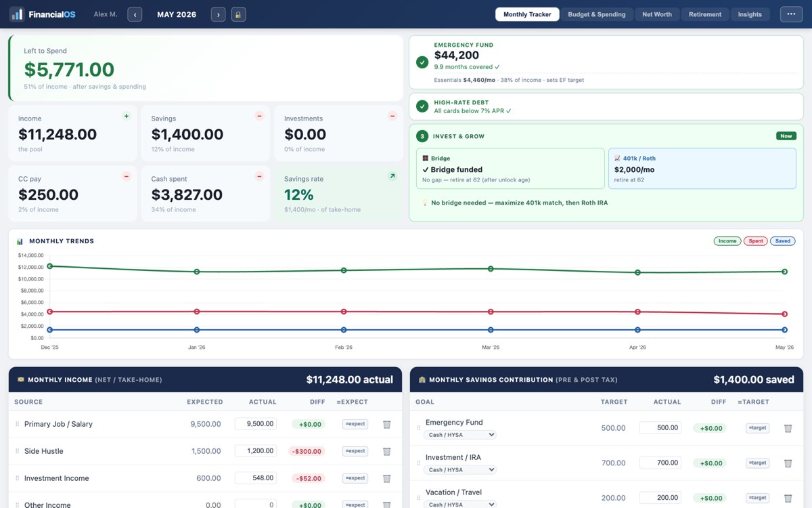Image resolution: width=812 pixels, height=508 pixels.
Task: Open Emergency Fund Cash / HYSA dropdown
Action: click(x=460, y=435)
